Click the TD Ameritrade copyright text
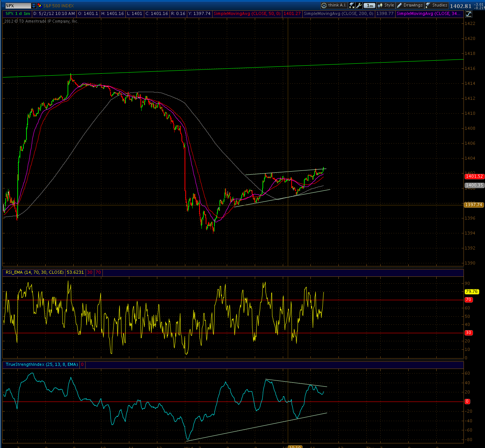This screenshot has width=485, height=448. 41,21
